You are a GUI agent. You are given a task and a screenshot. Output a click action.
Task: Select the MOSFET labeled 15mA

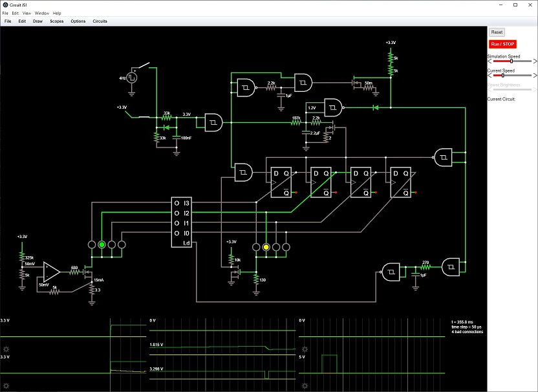(88, 272)
